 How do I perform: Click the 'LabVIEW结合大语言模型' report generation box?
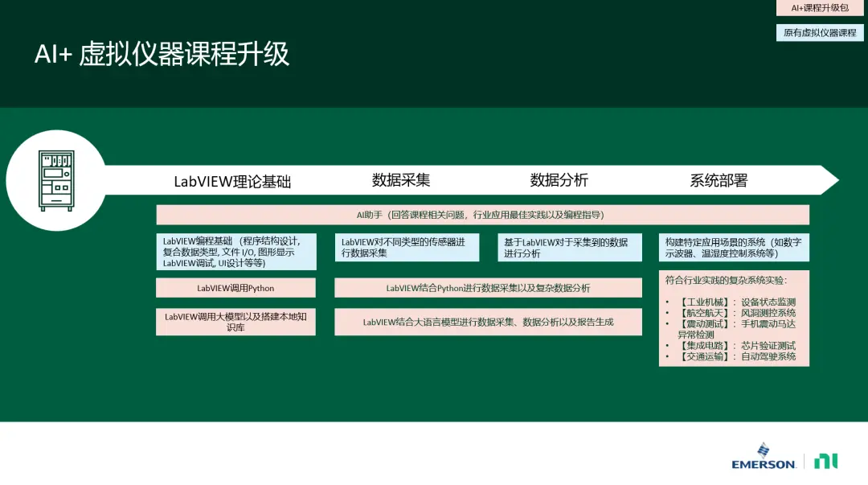point(489,322)
